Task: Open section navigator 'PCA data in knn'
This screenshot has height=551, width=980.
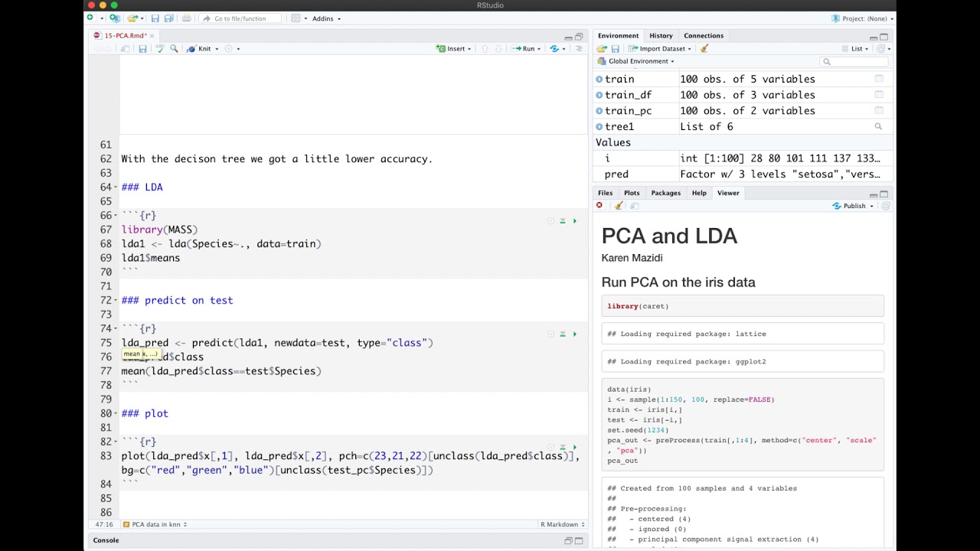Action: pos(155,524)
